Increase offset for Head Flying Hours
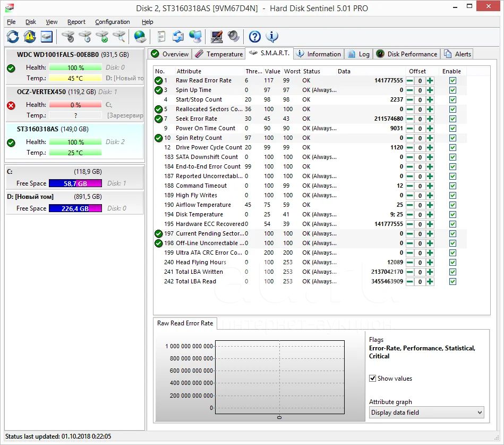Image resolution: width=504 pixels, height=445 pixels. (x=430, y=263)
